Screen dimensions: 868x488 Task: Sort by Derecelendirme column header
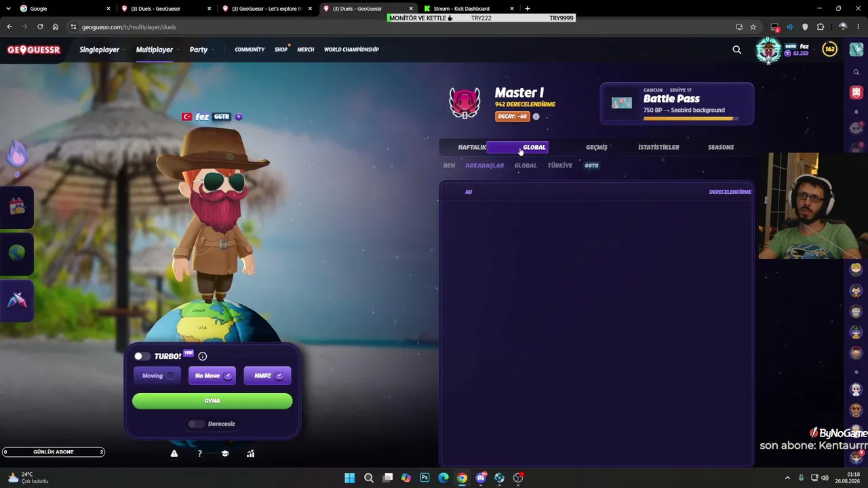(730, 192)
